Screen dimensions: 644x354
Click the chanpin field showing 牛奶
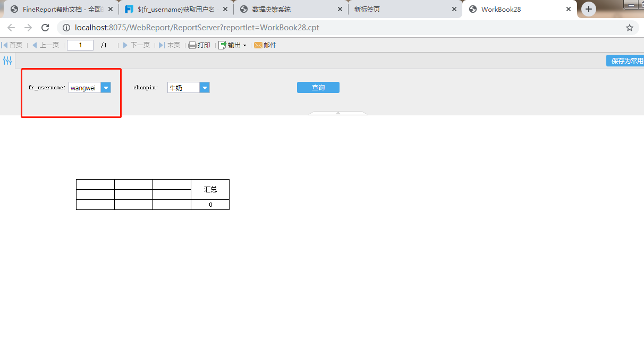[x=184, y=88]
